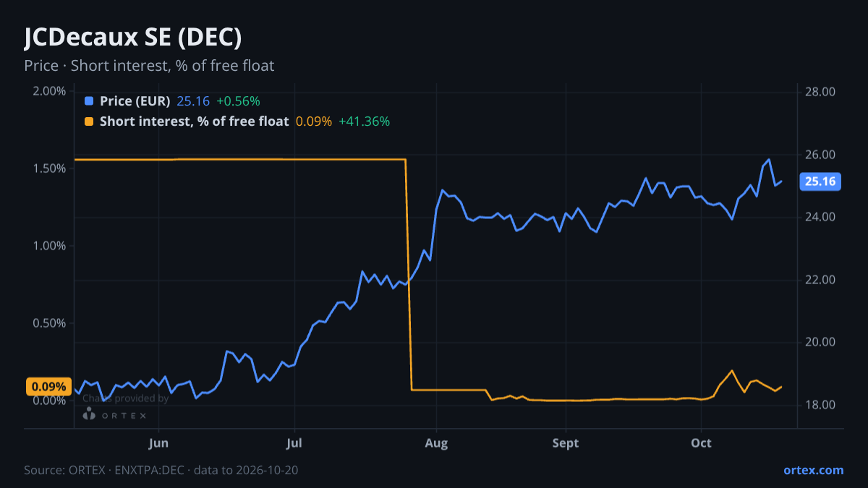The image size is (868, 488).
Task: Click the Jun x-axis label
Action: tap(158, 443)
